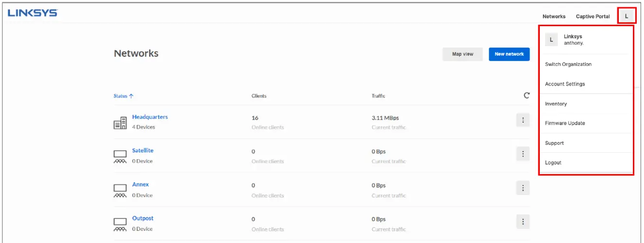
Task: Open the Headquarters network link
Action: (x=150, y=117)
